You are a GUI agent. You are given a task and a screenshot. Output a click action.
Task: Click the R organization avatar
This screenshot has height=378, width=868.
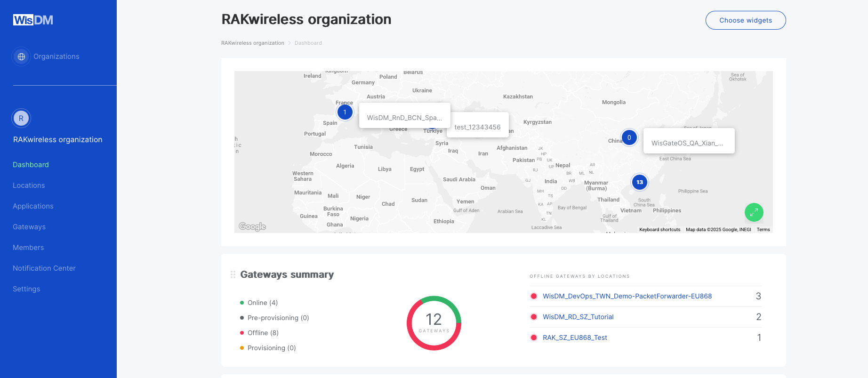(x=21, y=119)
